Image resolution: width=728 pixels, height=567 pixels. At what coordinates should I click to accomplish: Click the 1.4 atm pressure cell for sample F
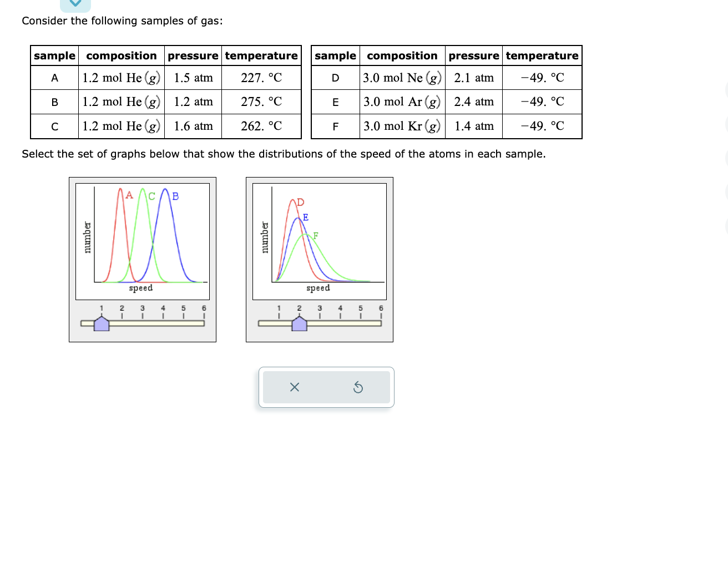pyautogui.click(x=474, y=126)
